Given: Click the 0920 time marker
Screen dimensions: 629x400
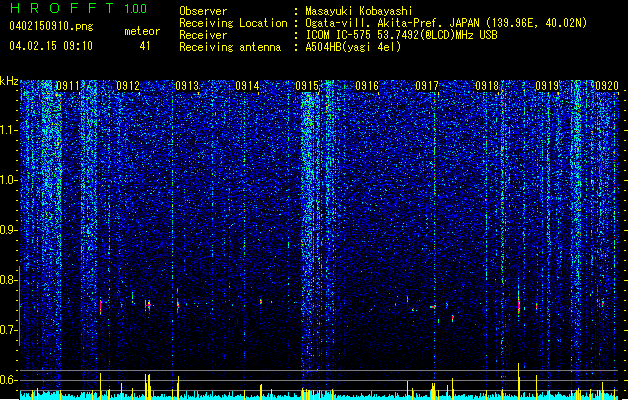Looking at the screenshot, I should pos(607,86).
